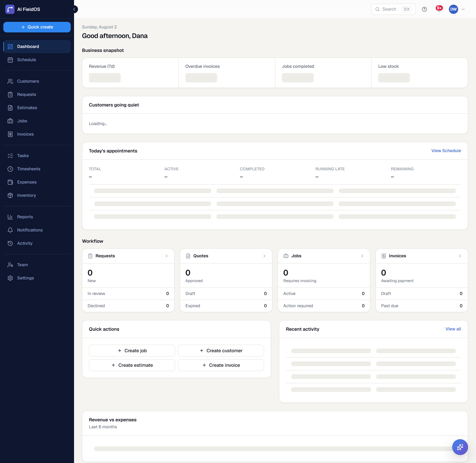
Task: Click the Invoices workflow card receipt icon
Action: pos(384,256)
